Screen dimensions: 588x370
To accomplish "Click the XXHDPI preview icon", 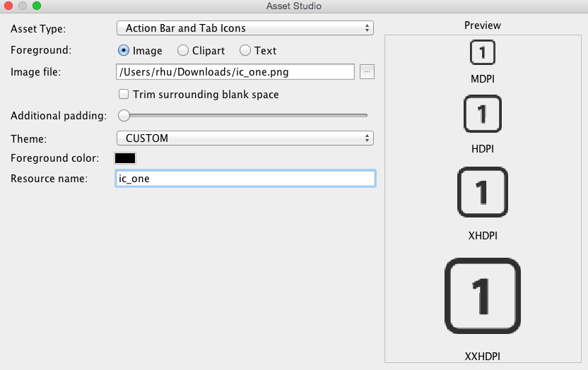I will click(x=482, y=296).
